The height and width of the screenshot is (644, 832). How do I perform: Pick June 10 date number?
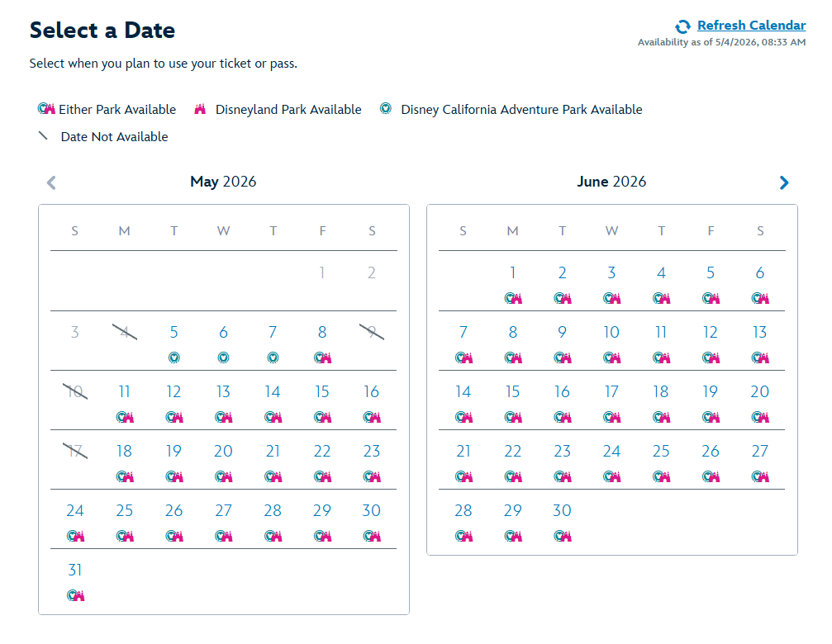point(611,333)
